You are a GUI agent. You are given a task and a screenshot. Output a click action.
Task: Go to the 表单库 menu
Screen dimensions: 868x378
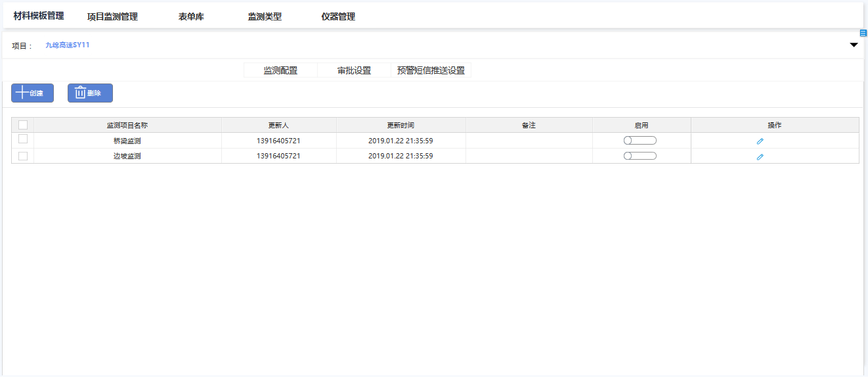tap(191, 16)
